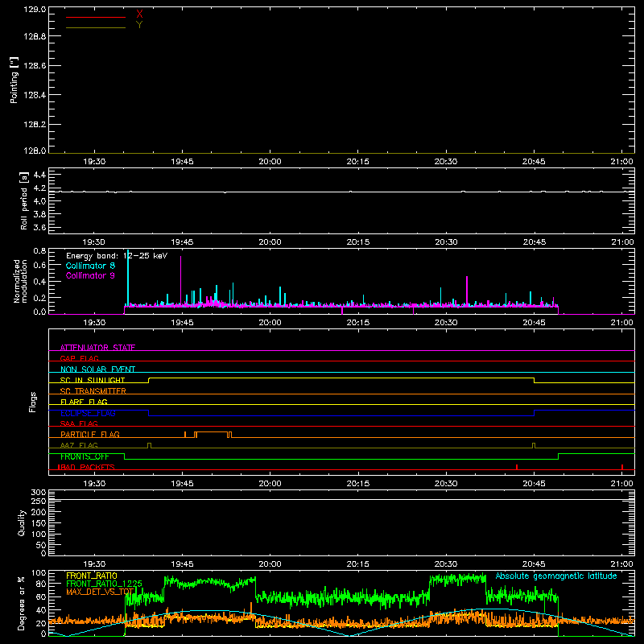Click the 0.8 tick on modulation axis
This screenshot has width=644, height=644.
39,250
